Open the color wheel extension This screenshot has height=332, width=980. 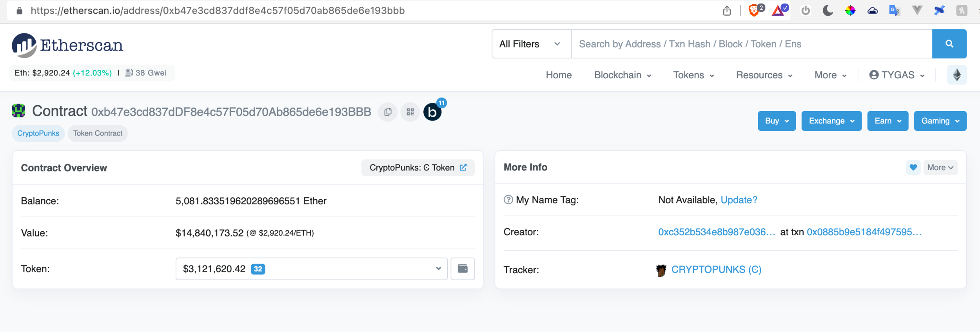[850, 11]
